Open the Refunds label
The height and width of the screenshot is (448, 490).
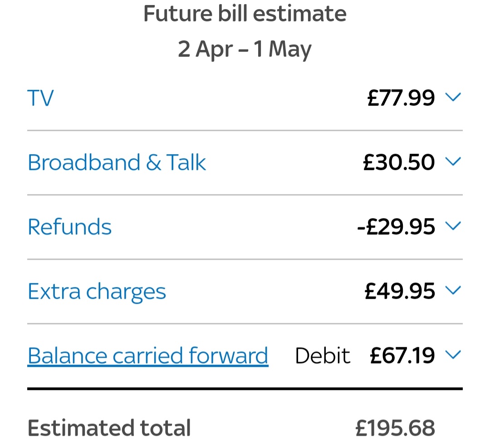(69, 227)
